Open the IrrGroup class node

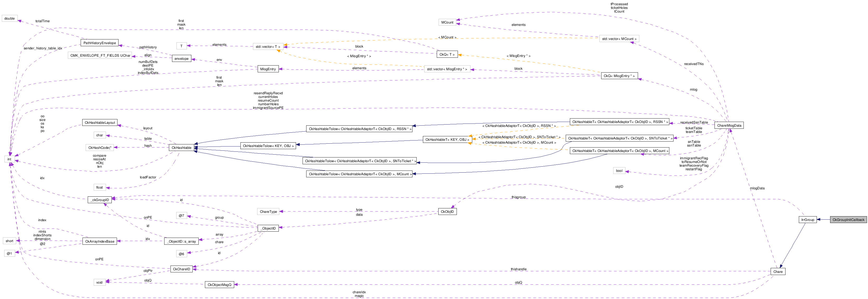(x=807, y=220)
